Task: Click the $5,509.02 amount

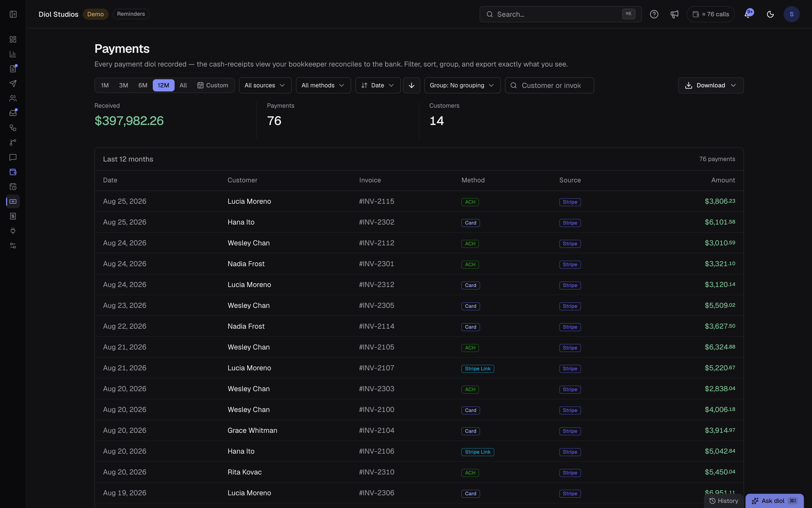Action: (720, 305)
